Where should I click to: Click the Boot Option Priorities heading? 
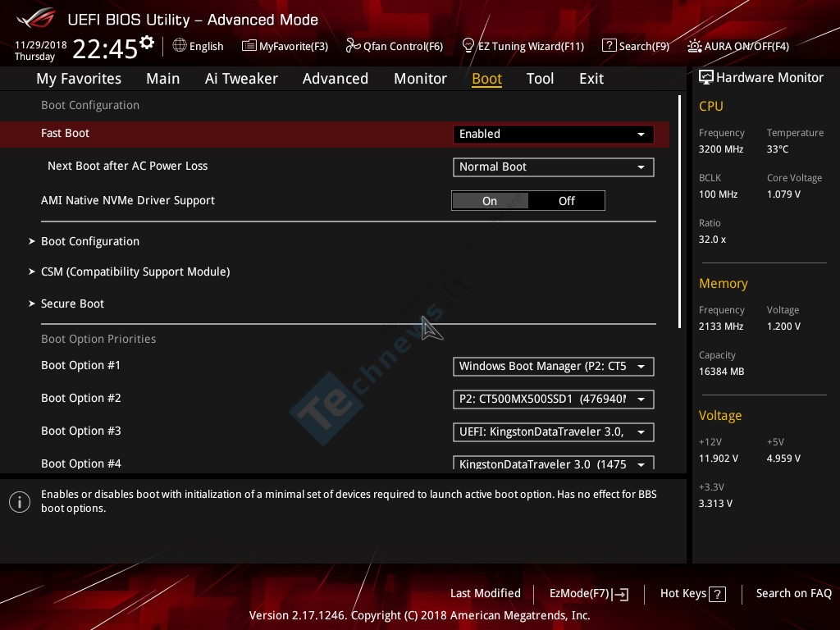pos(98,339)
